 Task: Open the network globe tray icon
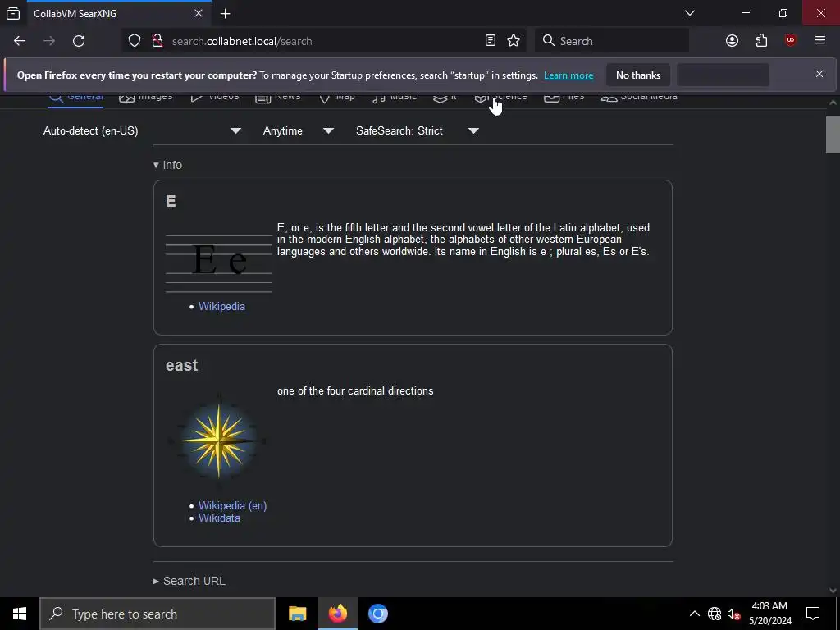click(x=714, y=614)
